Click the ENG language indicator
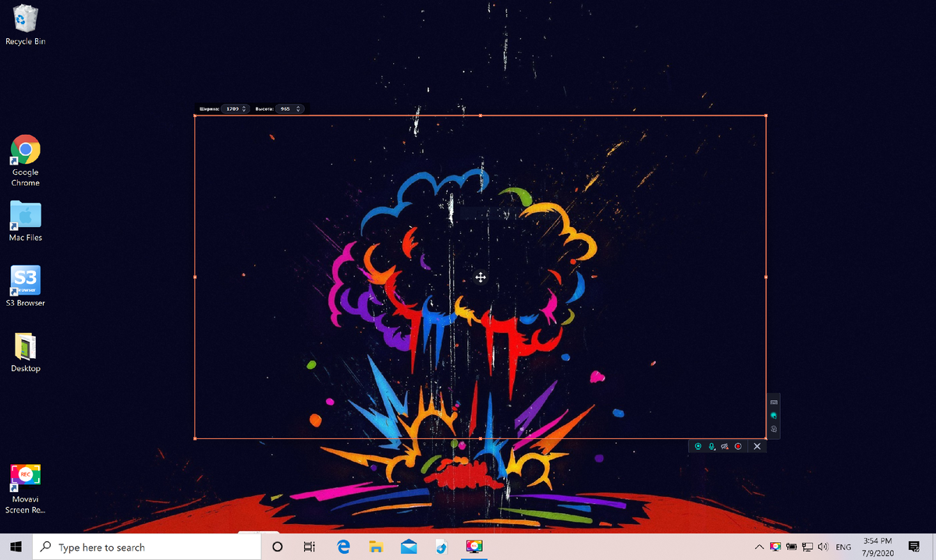The image size is (936, 560). (x=843, y=548)
